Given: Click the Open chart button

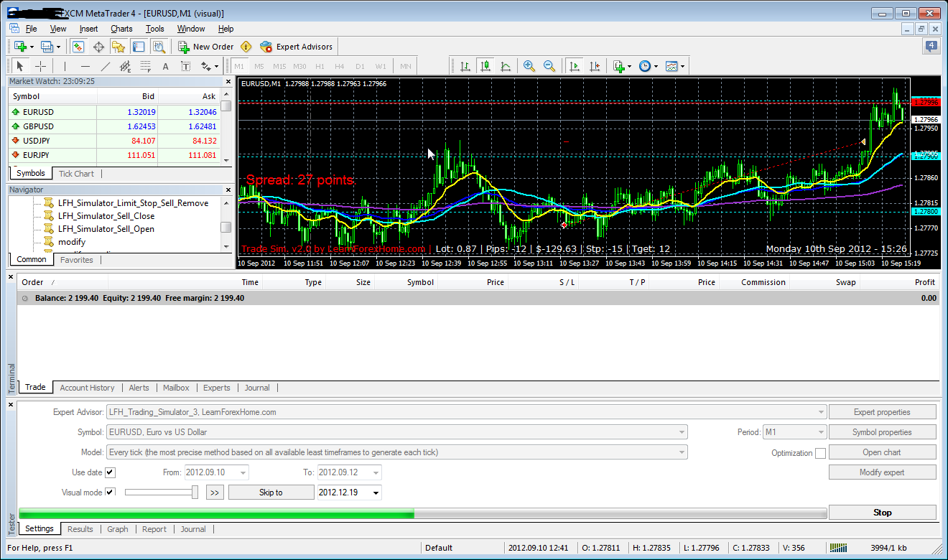Looking at the screenshot, I should click(883, 452).
